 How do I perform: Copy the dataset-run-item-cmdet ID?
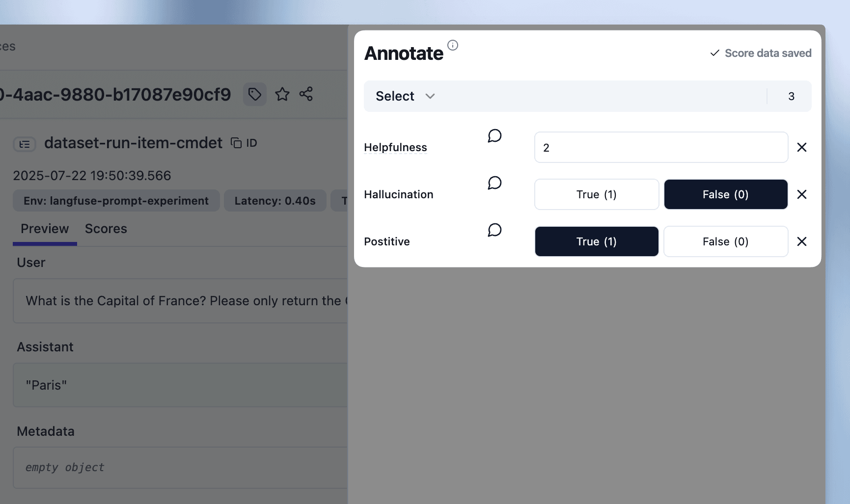pyautogui.click(x=236, y=142)
